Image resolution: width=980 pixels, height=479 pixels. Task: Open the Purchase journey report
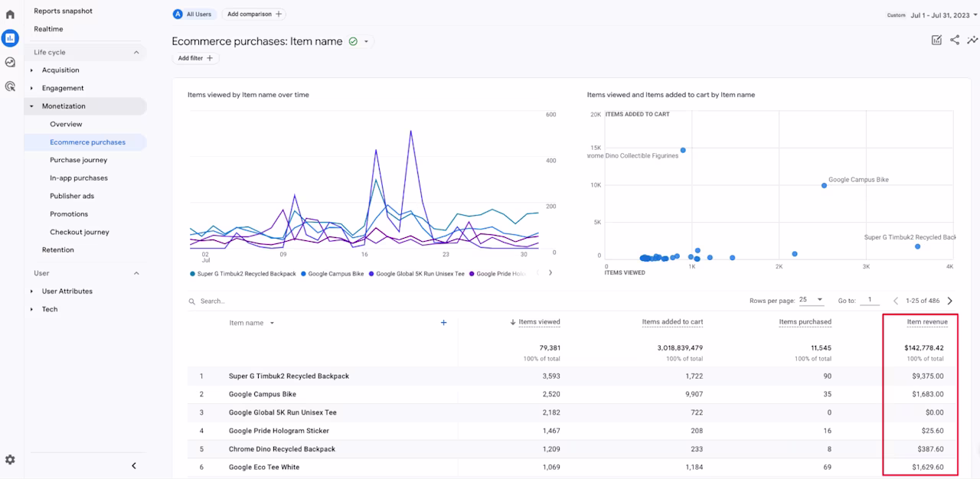[79, 160]
